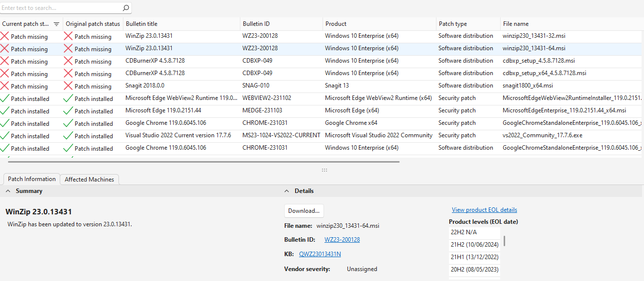Select CDBurnerXP title in cdbxp_setup_x64 row
Viewport: 644px width, 281px height.
point(155,73)
